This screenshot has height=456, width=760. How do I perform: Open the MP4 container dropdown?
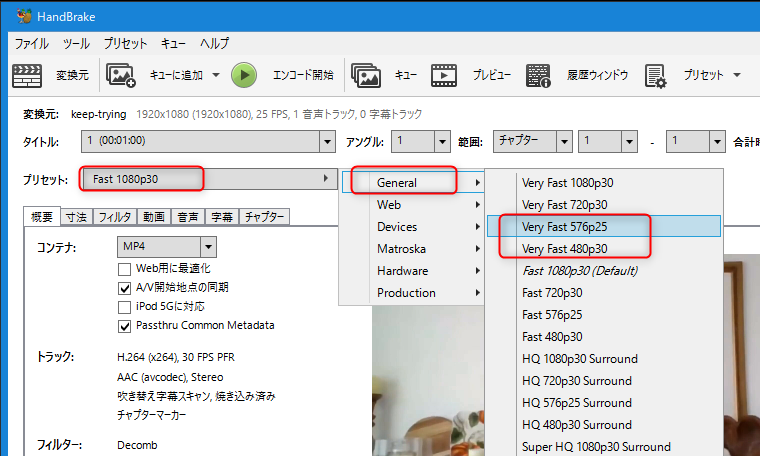tap(207, 246)
